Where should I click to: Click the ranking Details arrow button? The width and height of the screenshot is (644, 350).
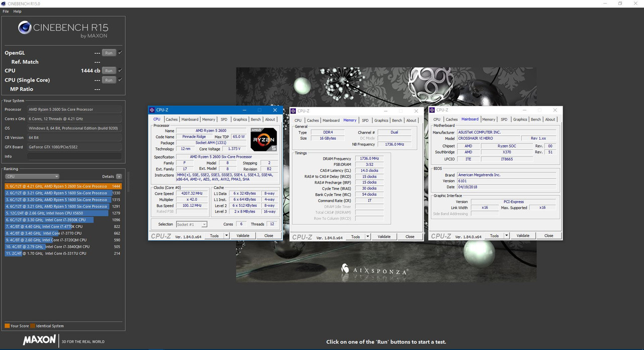(119, 177)
